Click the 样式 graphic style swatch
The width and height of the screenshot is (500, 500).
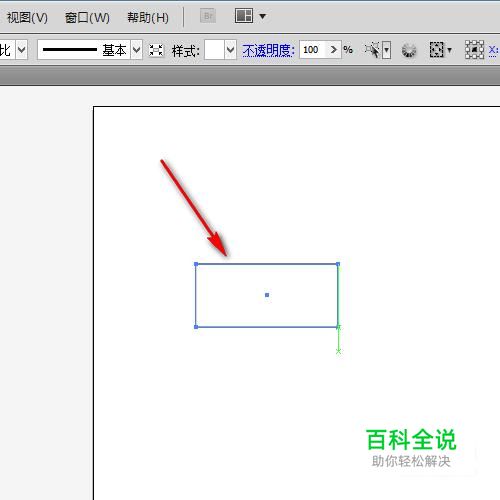click(214, 50)
